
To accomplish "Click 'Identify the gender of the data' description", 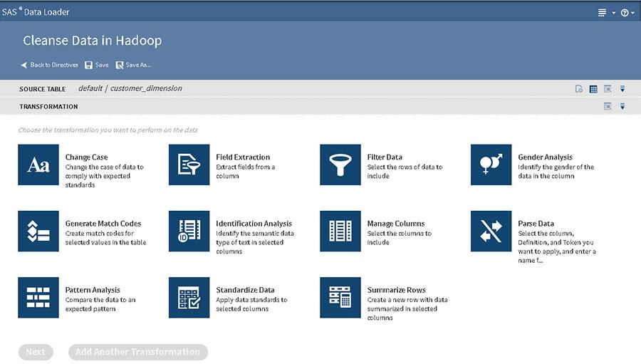I will 556,172.
